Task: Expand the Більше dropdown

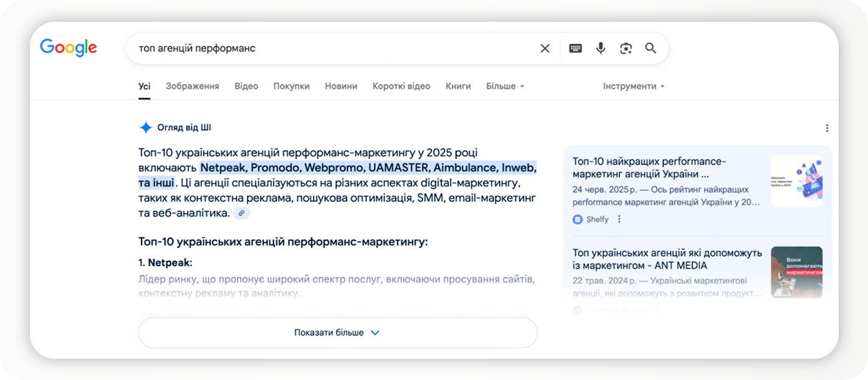Action: click(x=505, y=87)
